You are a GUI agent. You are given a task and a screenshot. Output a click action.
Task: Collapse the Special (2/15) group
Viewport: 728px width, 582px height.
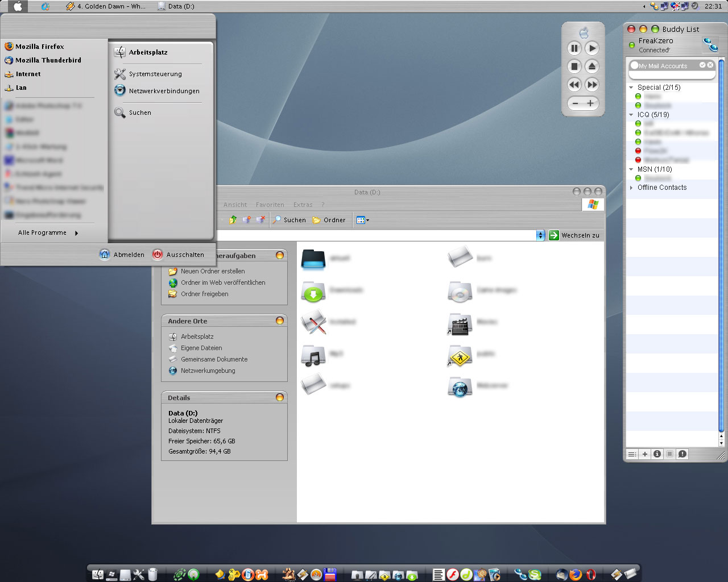point(631,88)
